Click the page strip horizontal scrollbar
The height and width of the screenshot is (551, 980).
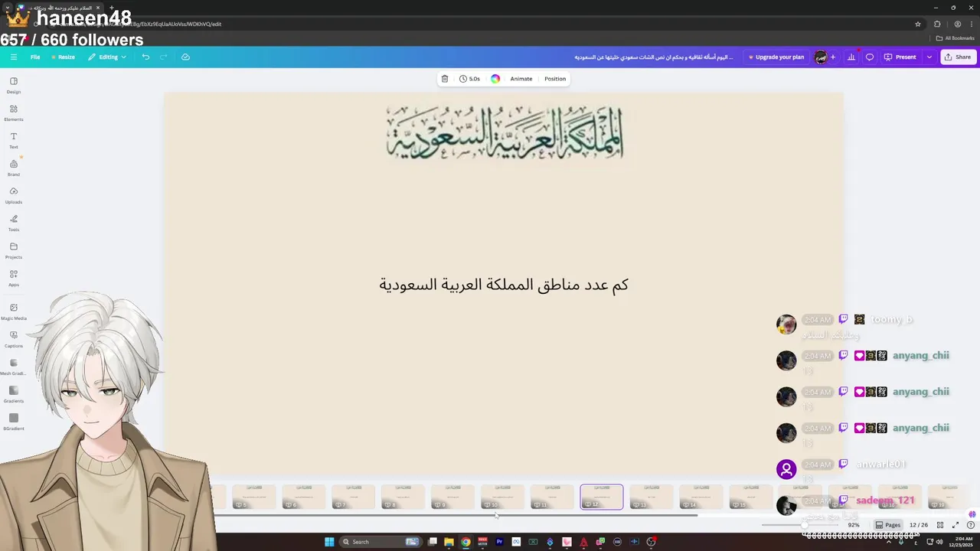pyautogui.click(x=456, y=515)
